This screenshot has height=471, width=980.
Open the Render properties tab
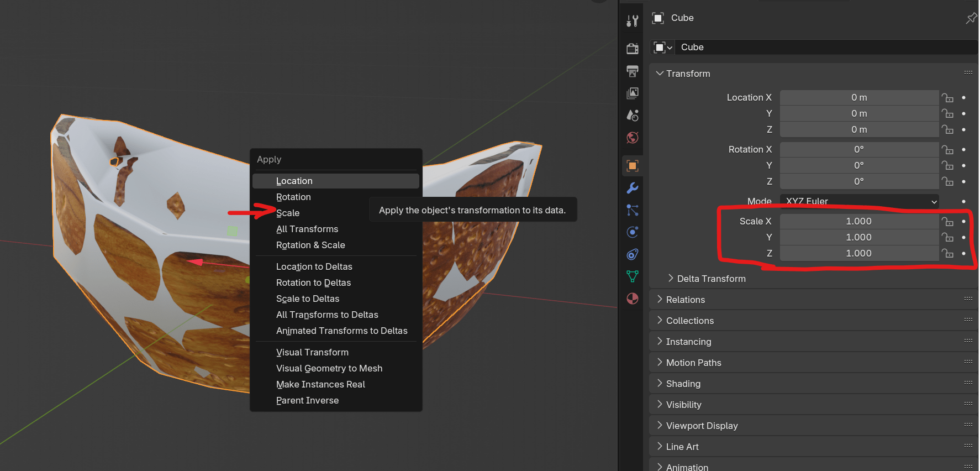coord(633,49)
